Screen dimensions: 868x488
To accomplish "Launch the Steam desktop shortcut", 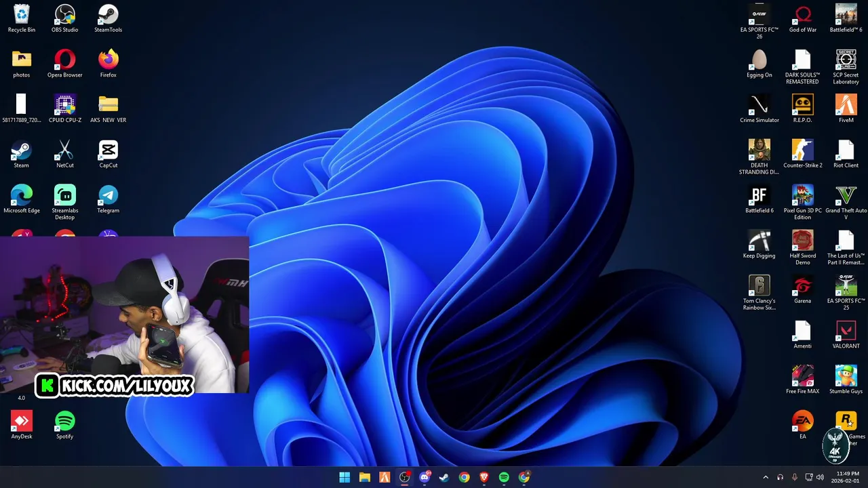I will click(22, 154).
